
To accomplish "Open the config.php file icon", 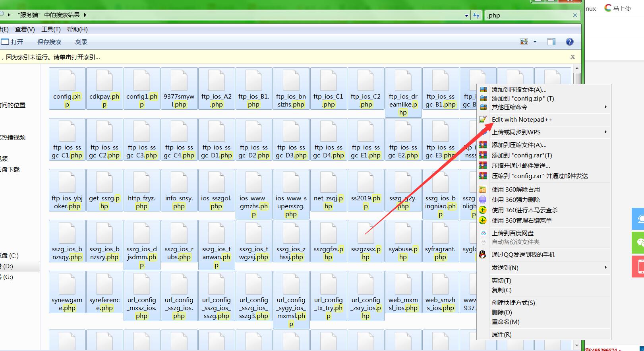I will pyautogui.click(x=67, y=81).
